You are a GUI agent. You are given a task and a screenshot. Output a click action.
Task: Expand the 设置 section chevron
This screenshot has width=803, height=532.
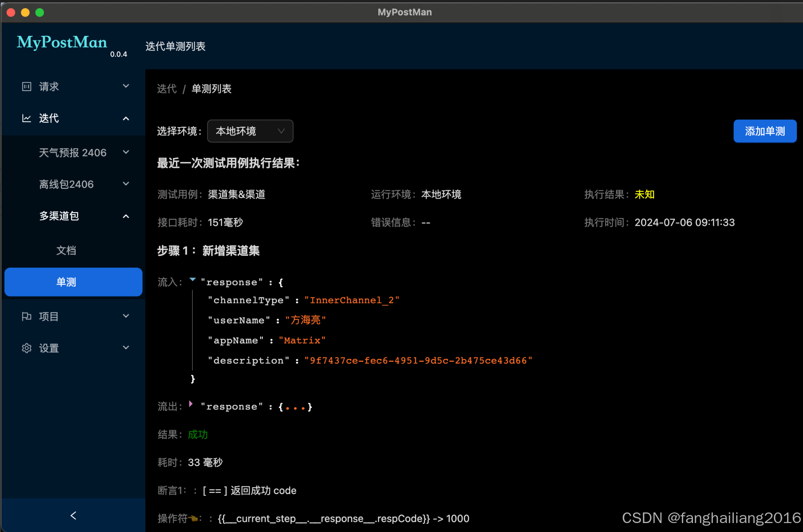126,347
